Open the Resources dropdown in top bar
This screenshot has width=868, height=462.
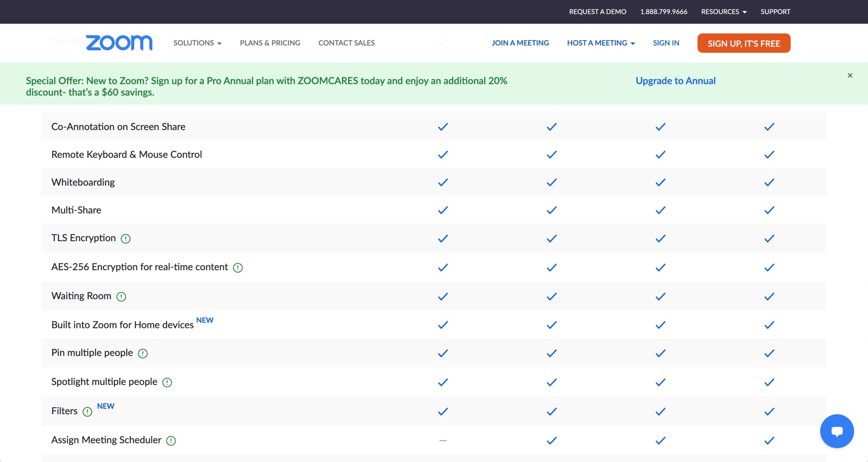coord(723,12)
